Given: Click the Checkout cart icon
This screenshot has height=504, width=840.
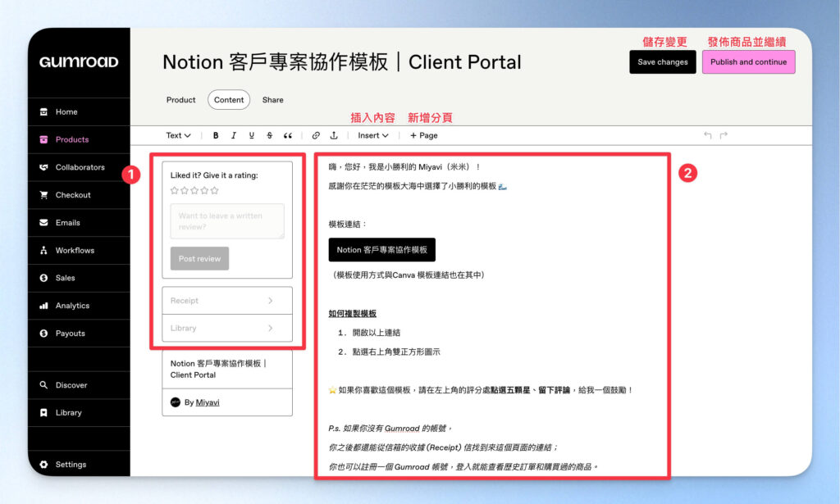Looking at the screenshot, I should tap(44, 195).
